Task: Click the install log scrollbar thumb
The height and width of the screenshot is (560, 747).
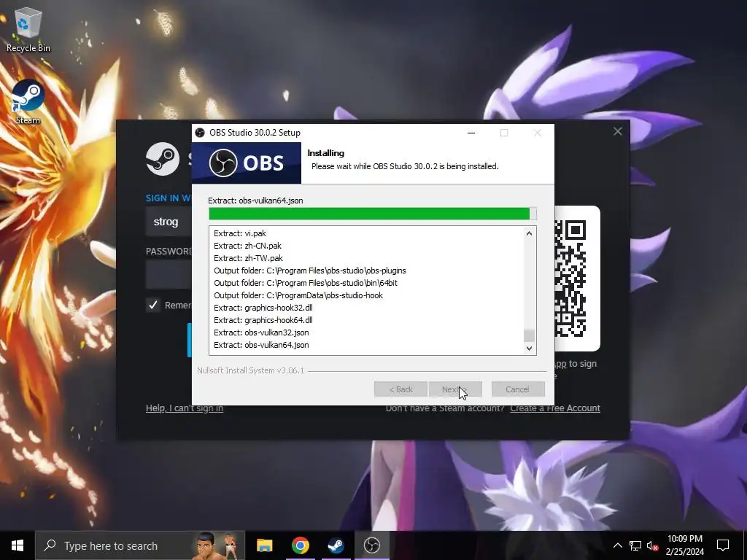Action: pyautogui.click(x=529, y=335)
